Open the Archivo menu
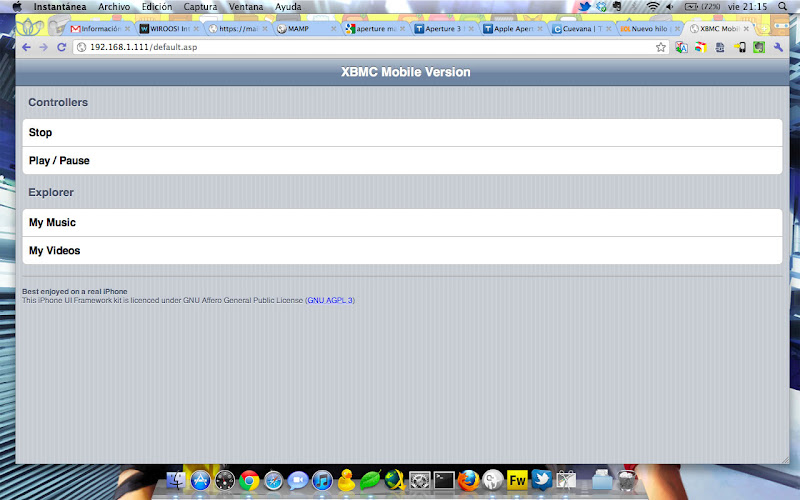Viewport: 800px width, 500px height. [114, 7]
